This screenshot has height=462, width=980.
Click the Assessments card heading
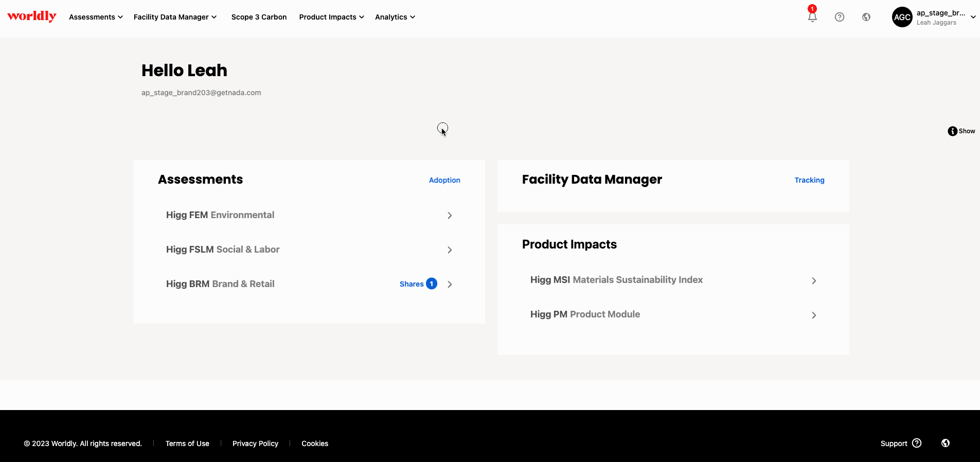[200, 180]
